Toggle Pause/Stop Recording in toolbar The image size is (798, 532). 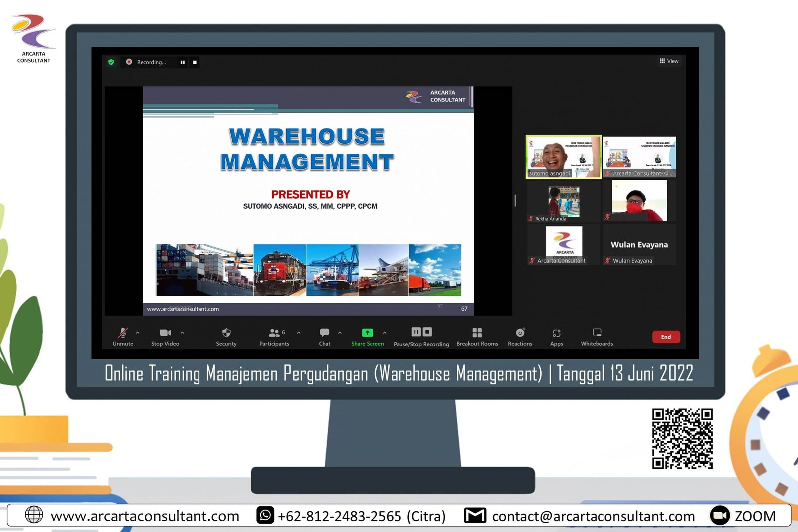pos(421,333)
